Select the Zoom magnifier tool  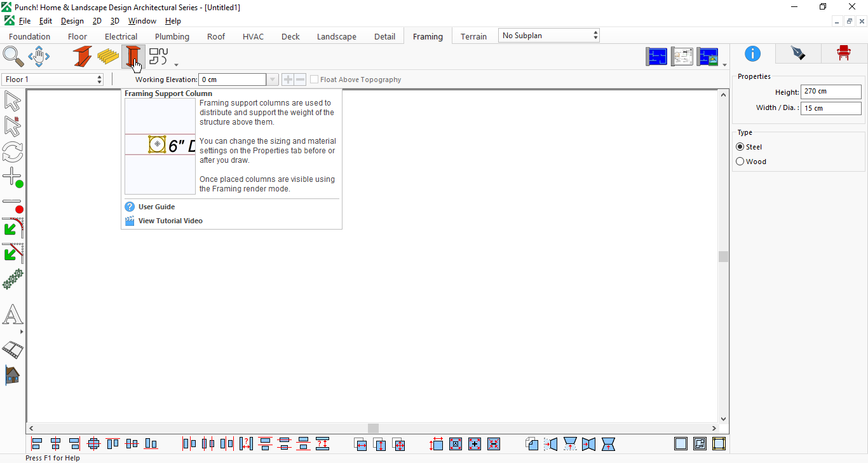point(13,57)
